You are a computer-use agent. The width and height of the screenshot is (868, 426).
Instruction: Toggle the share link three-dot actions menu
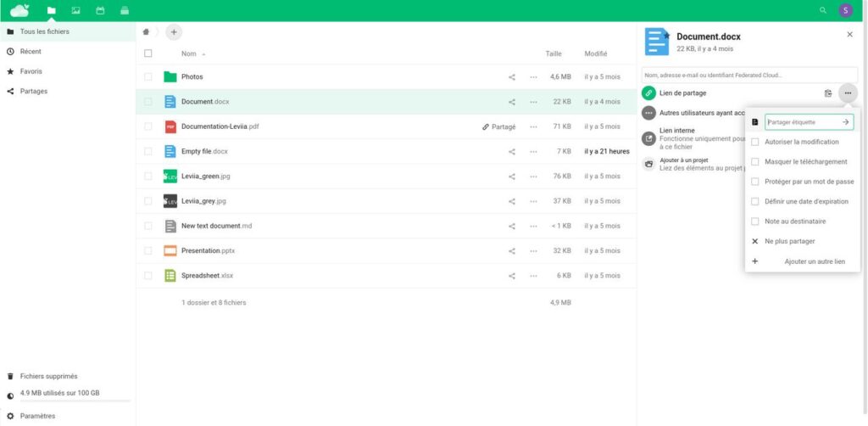click(x=848, y=93)
